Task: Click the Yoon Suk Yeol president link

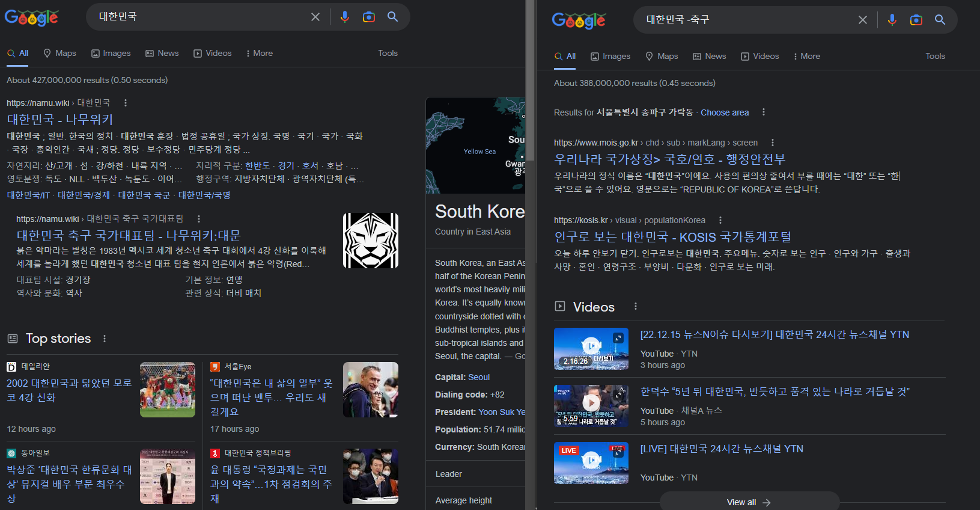Action: point(502,412)
